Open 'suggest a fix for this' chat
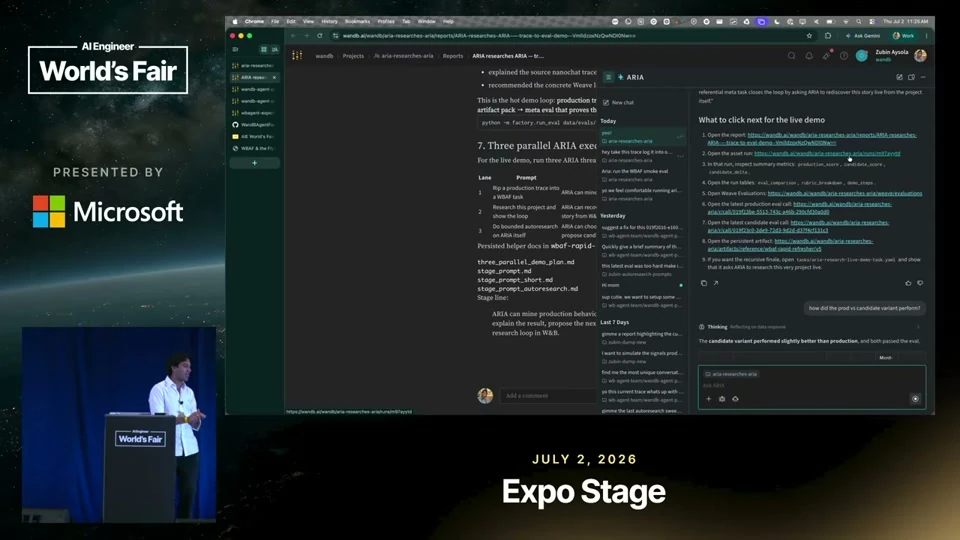This screenshot has height=540, width=960. (x=642, y=231)
